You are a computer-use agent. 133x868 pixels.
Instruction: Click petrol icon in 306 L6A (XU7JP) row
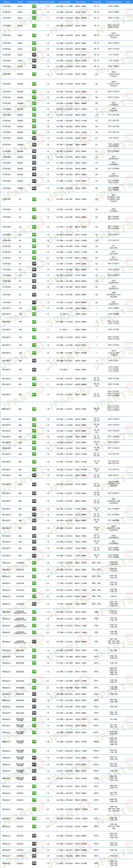[x=34, y=462]
